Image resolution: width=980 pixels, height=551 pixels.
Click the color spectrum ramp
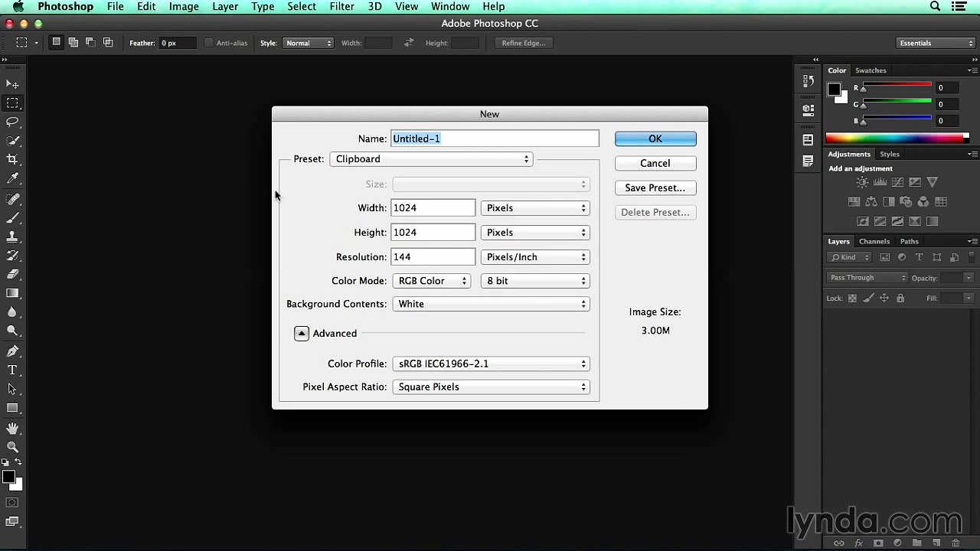897,139
